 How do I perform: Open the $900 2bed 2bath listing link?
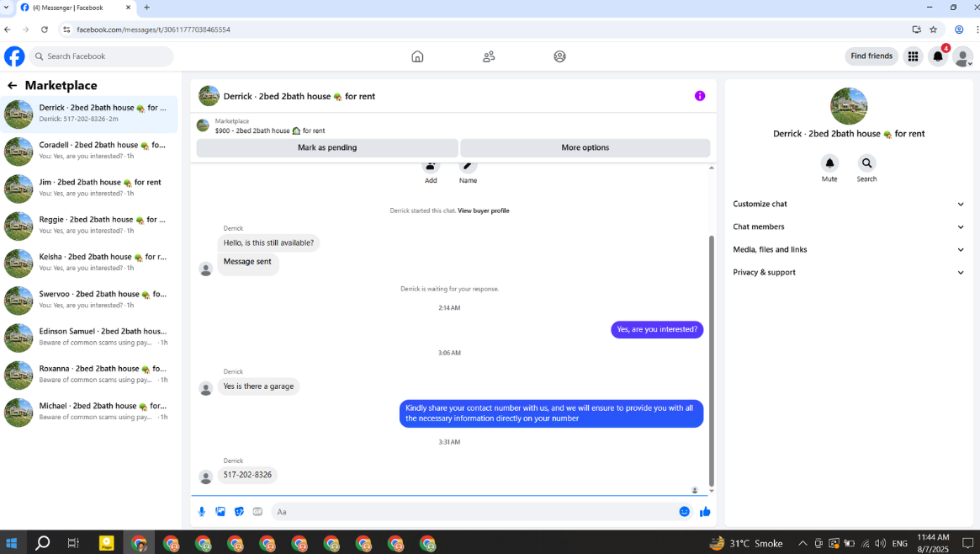pyautogui.click(x=270, y=131)
